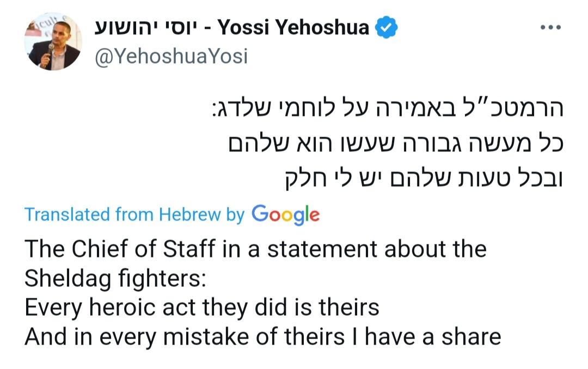Open Yossi Yehoshua's profile picture

click(x=53, y=41)
